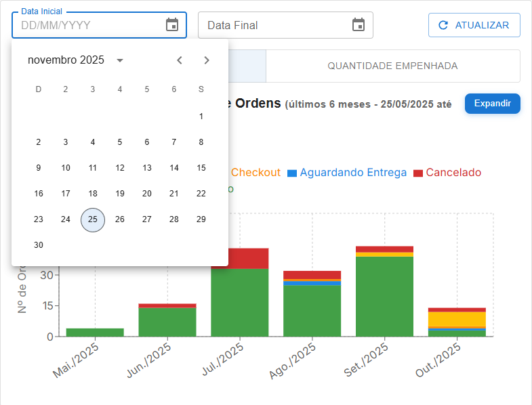532x405 pixels.
Task: Select day 9 in calendar
Action: tap(39, 168)
